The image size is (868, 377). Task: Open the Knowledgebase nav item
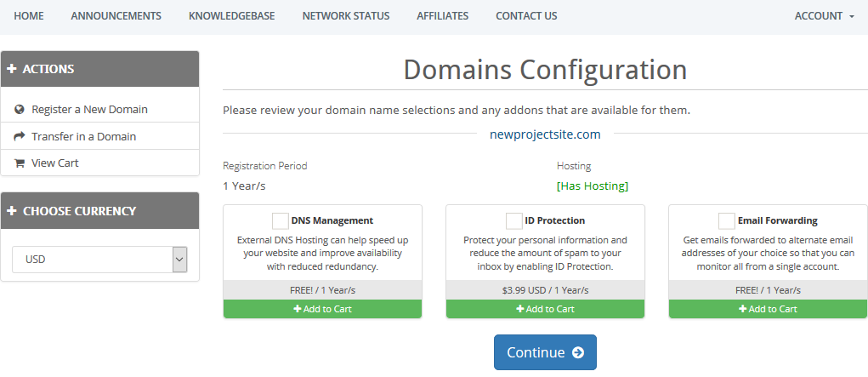coord(231,16)
